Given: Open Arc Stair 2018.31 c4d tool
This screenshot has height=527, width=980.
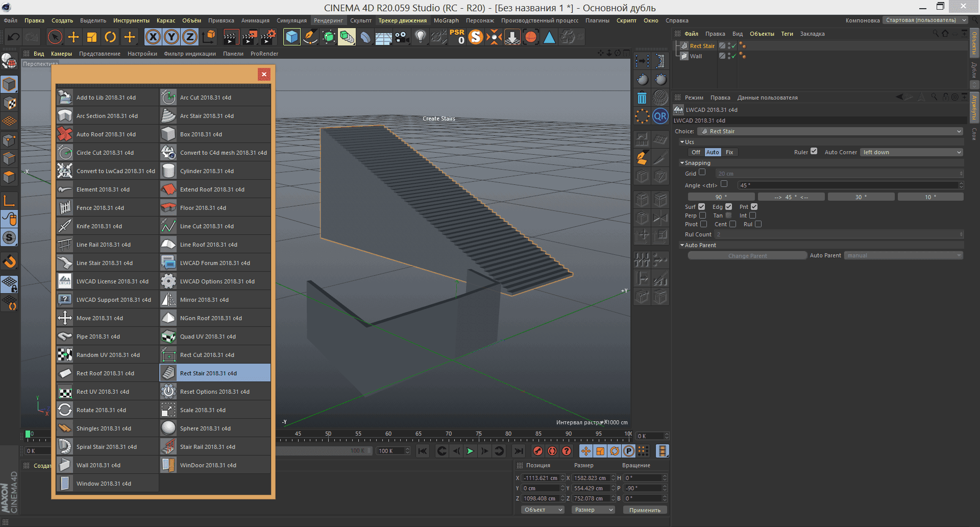Looking at the screenshot, I should click(x=215, y=116).
